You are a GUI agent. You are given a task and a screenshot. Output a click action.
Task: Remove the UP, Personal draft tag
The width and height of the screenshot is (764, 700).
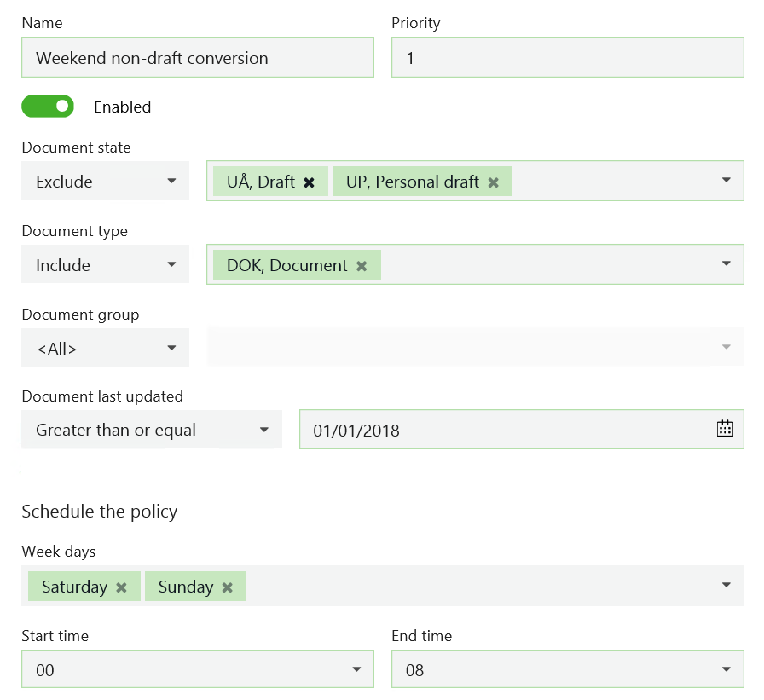[493, 182]
